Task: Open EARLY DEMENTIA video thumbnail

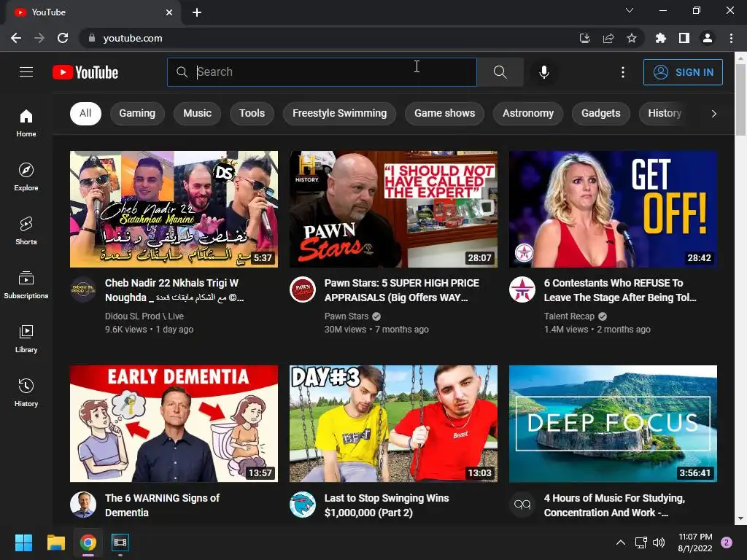Action: point(174,424)
